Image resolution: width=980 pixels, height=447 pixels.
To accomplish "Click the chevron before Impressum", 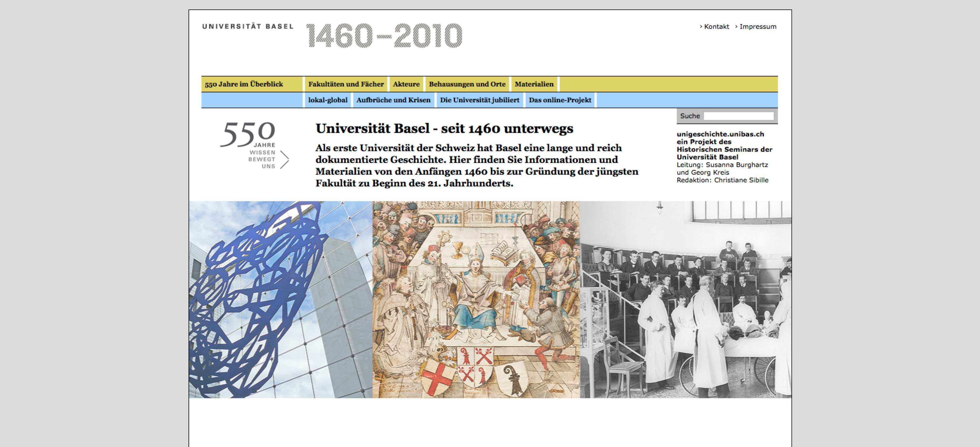I will [x=736, y=27].
